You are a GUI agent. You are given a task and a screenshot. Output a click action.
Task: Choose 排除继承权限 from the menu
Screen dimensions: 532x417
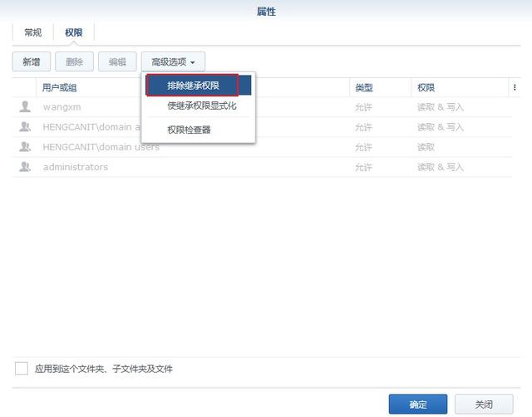[199, 86]
